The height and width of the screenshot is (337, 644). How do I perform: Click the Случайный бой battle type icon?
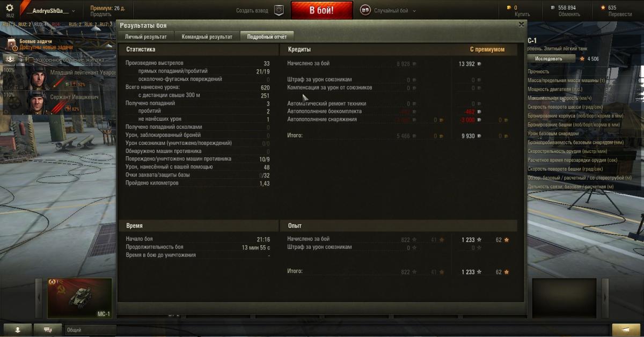[x=365, y=11]
